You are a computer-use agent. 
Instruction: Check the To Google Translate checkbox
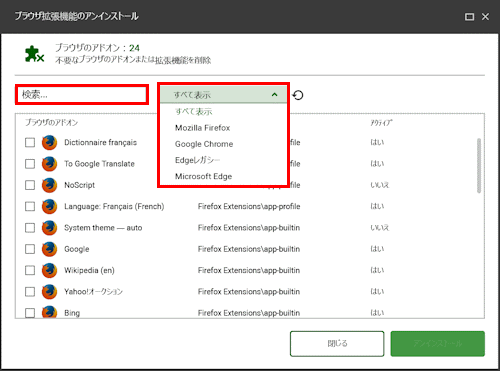coord(30,164)
